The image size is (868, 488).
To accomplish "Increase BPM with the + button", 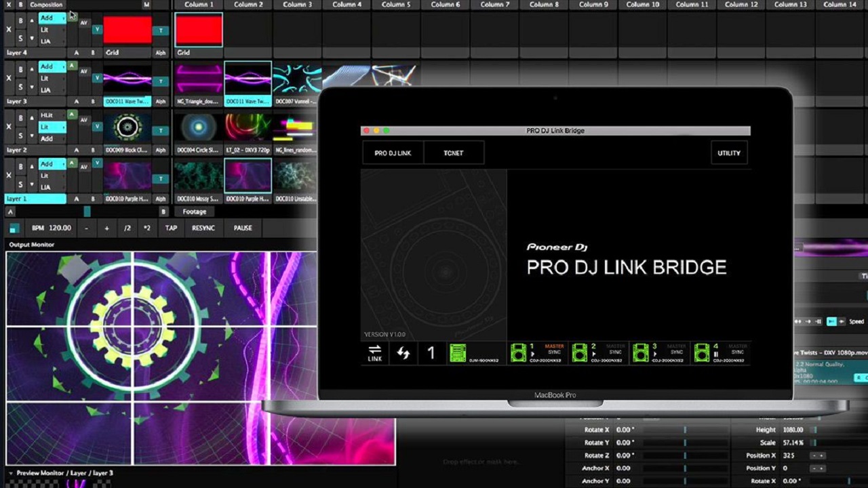I will click(x=106, y=228).
